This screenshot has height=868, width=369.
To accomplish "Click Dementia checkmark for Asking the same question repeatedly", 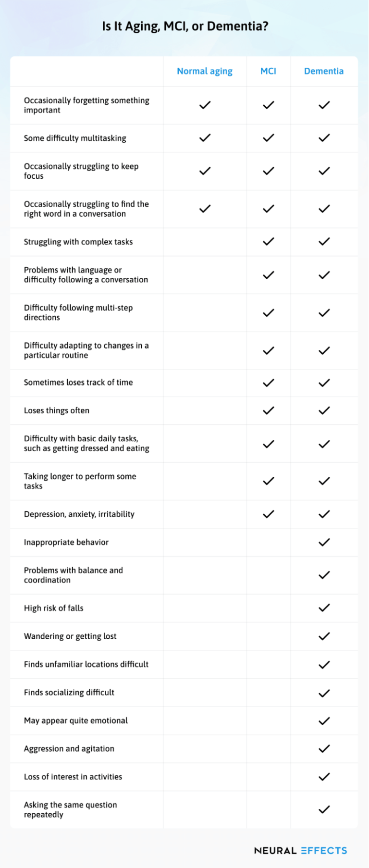I will coord(324,809).
